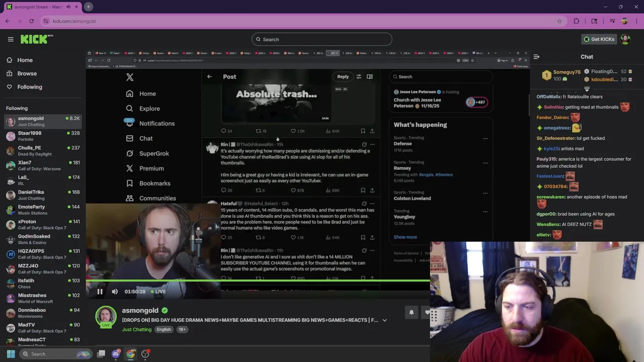Screen dimensions: 644x362
Task: Click chat username WensBenz
Action: click(x=548, y=224)
